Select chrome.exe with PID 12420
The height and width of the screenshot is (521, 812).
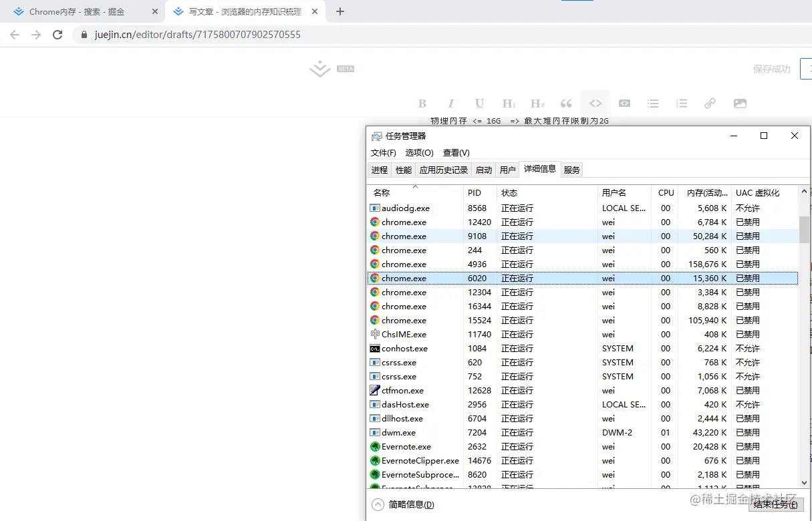pos(583,222)
